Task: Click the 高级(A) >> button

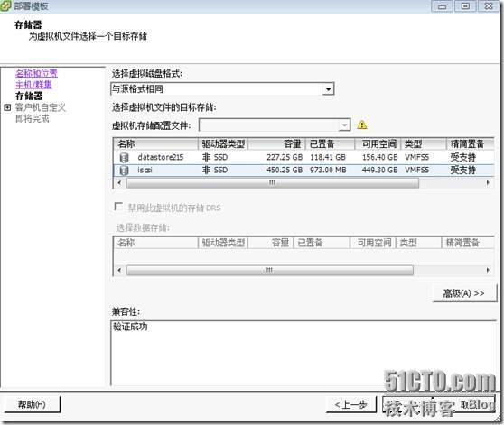Action: pyautogui.click(x=464, y=293)
